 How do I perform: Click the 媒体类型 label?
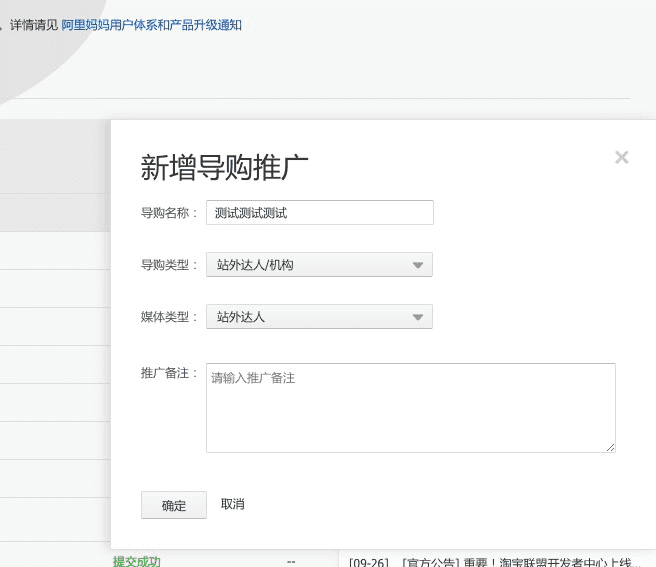click(x=169, y=317)
